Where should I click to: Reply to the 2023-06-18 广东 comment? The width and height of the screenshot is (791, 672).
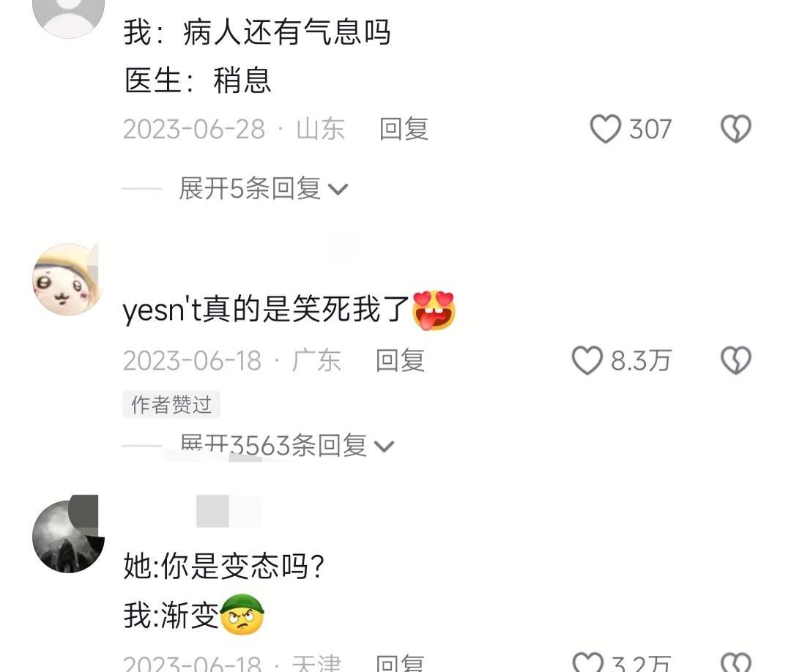400,360
